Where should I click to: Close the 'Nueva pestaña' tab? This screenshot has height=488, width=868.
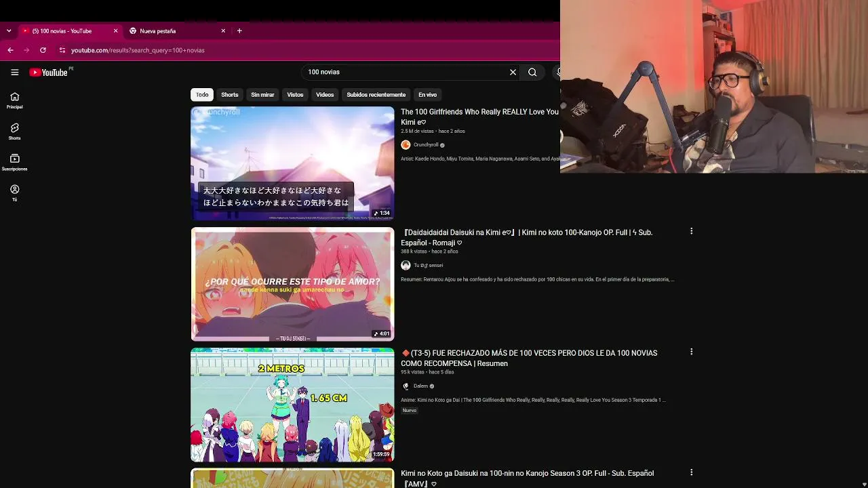pyautogui.click(x=223, y=30)
